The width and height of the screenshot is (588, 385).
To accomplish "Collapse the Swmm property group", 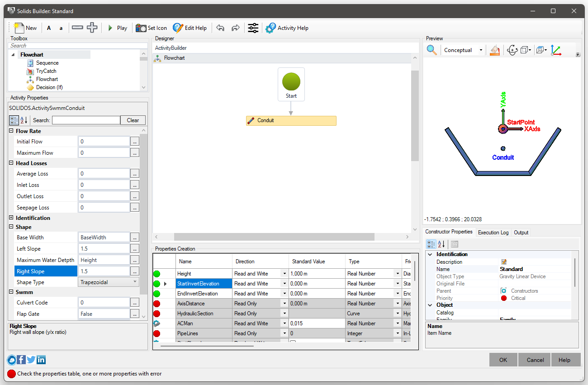I will coord(11,292).
